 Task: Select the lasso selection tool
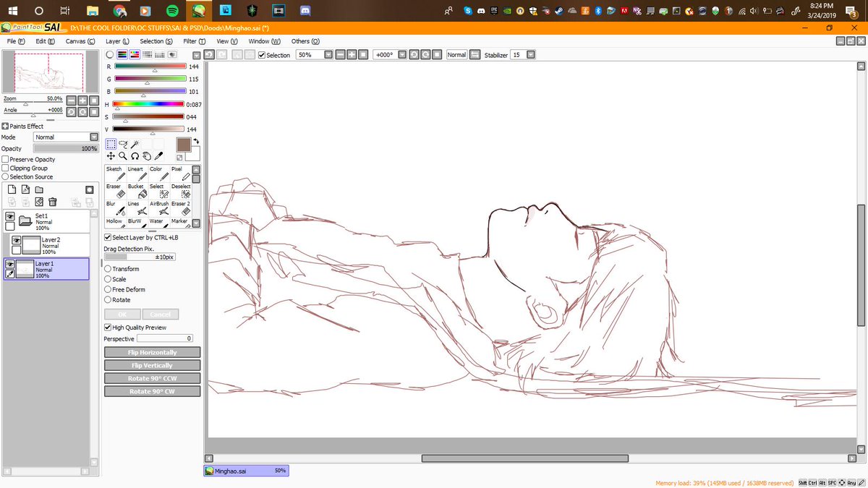123,144
